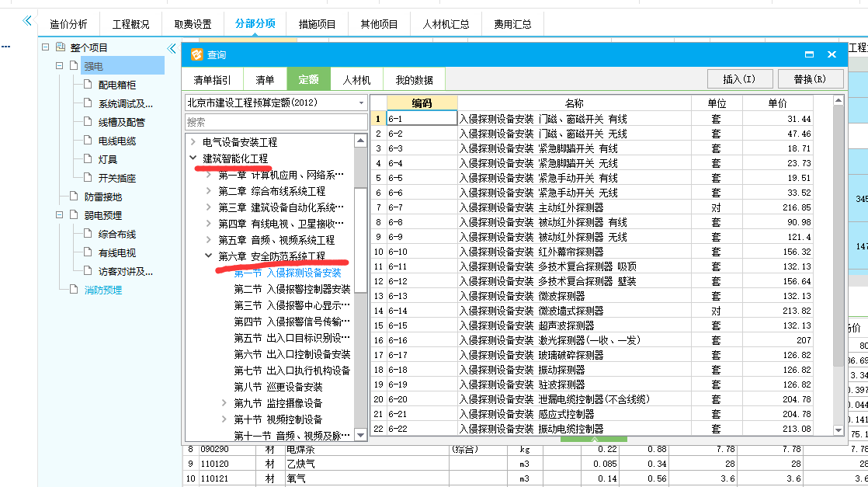Click the 名称 column header
This screenshot has width=868, height=487.
tap(574, 103)
